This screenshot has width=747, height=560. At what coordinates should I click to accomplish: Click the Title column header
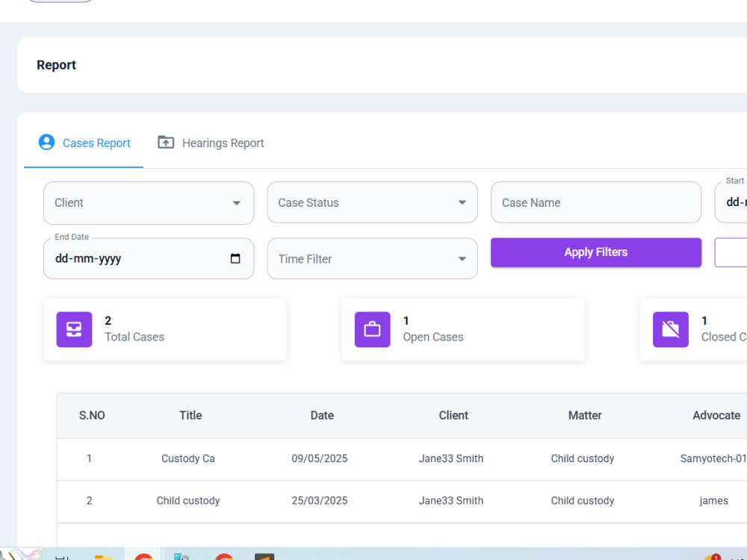tap(190, 415)
